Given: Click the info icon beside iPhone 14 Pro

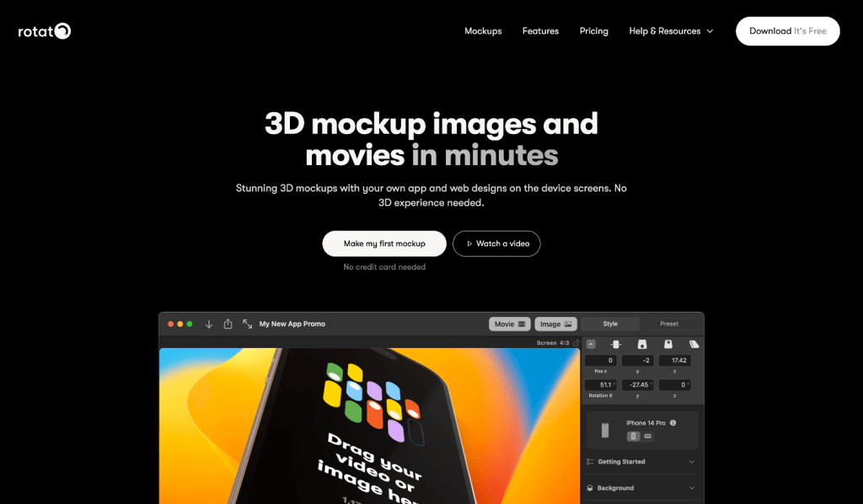Looking at the screenshot, I should [673, 423].
